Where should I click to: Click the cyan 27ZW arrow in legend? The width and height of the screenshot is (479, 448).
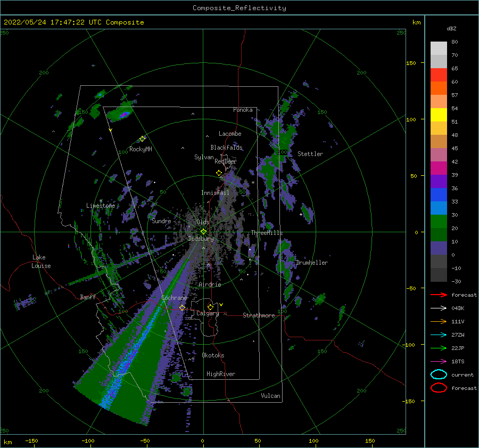pyautogui.click(x=439, y=335)
